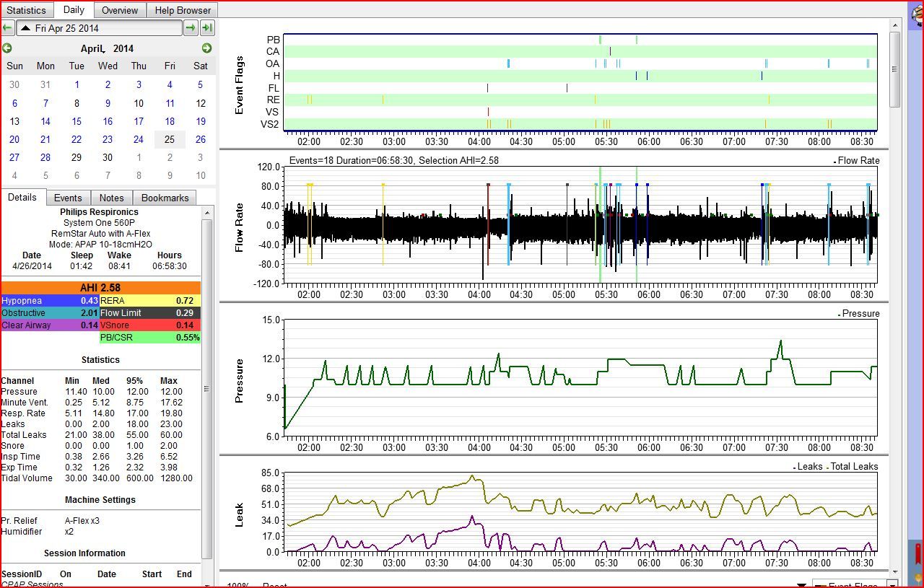Viewport: 924px width, 588px height.
Task: Open the April month dropdown
Action: (92, 48)
